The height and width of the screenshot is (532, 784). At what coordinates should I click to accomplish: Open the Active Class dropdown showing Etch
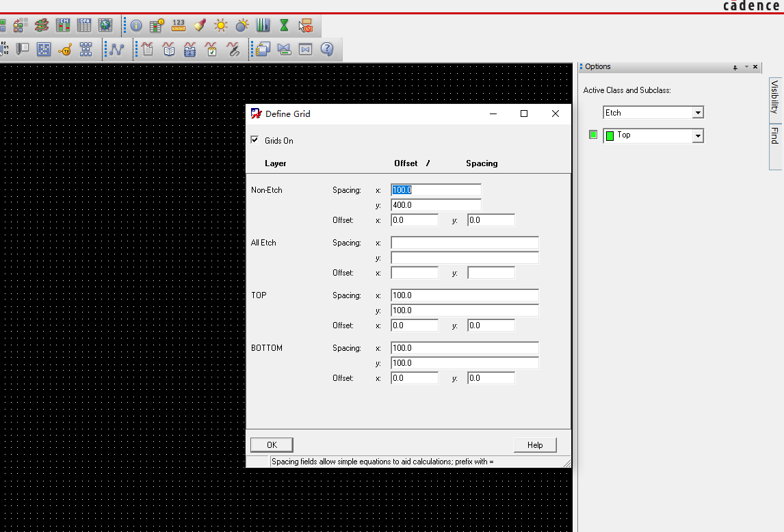pos(698,112)
